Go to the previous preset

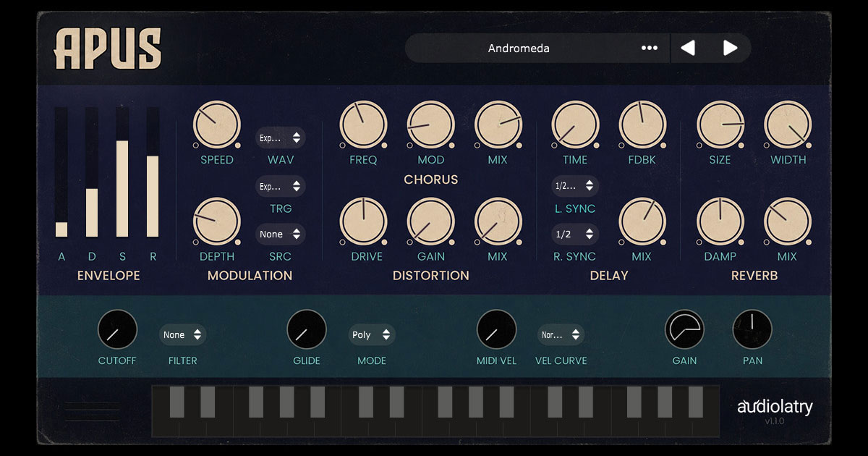click(x=688, y=48)
